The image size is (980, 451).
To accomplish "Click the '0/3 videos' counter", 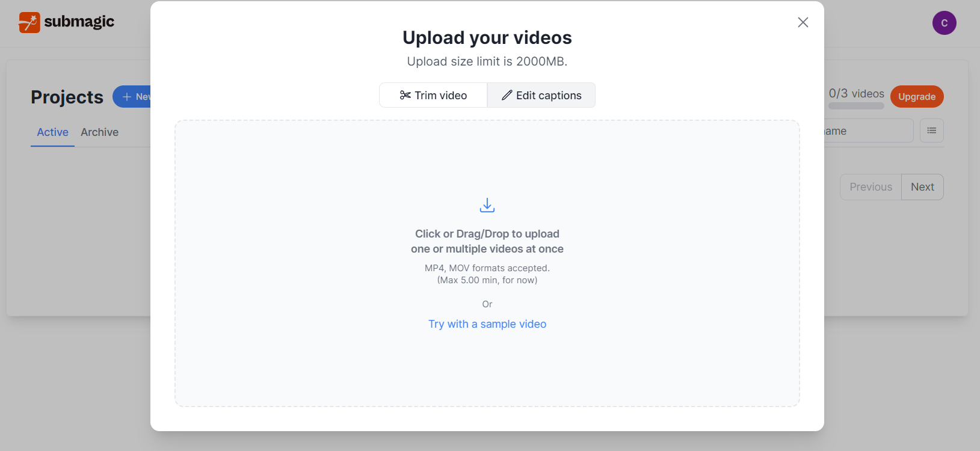I will [x=857, y=93].
